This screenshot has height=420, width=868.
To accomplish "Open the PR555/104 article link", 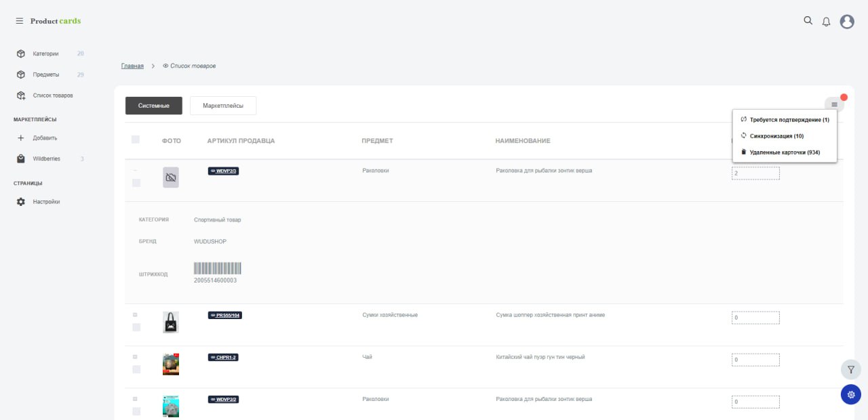I will 225,316.
